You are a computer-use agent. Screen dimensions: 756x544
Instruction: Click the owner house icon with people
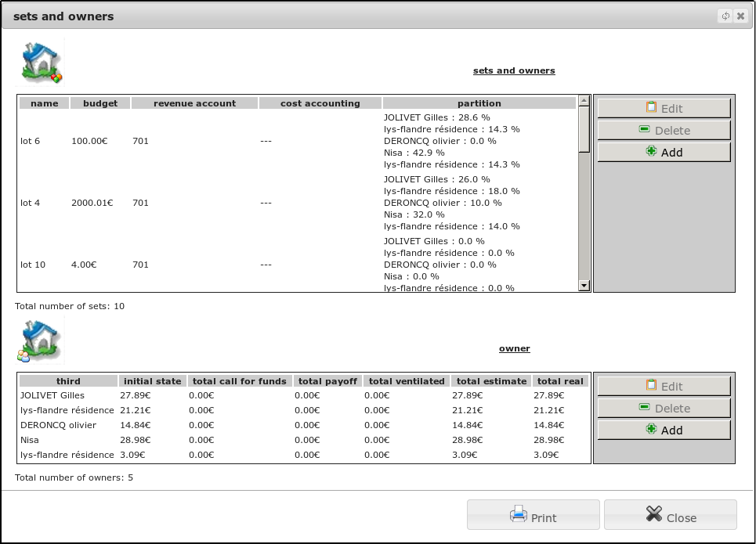point(39,340)
